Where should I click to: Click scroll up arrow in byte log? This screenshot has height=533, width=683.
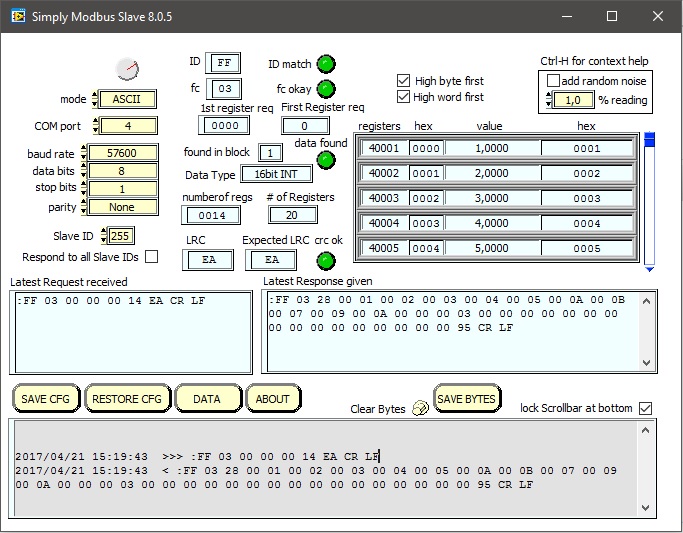[646, 430]
